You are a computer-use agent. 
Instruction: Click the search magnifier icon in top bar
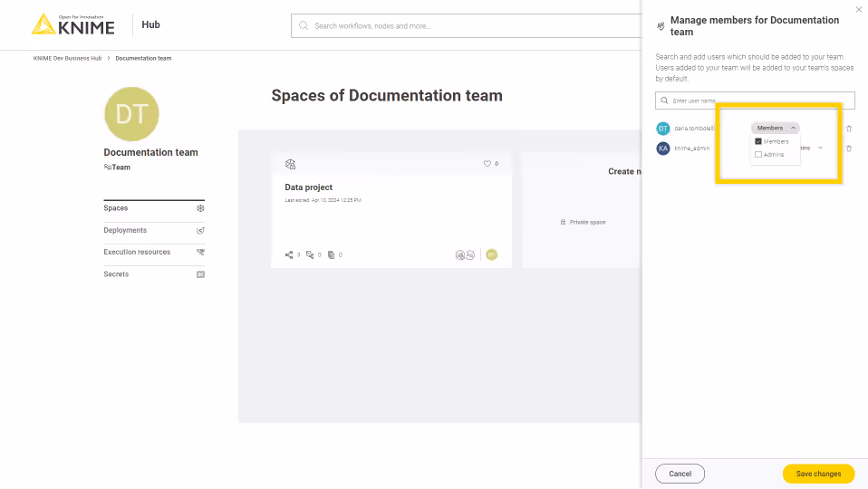click(304, 25)
